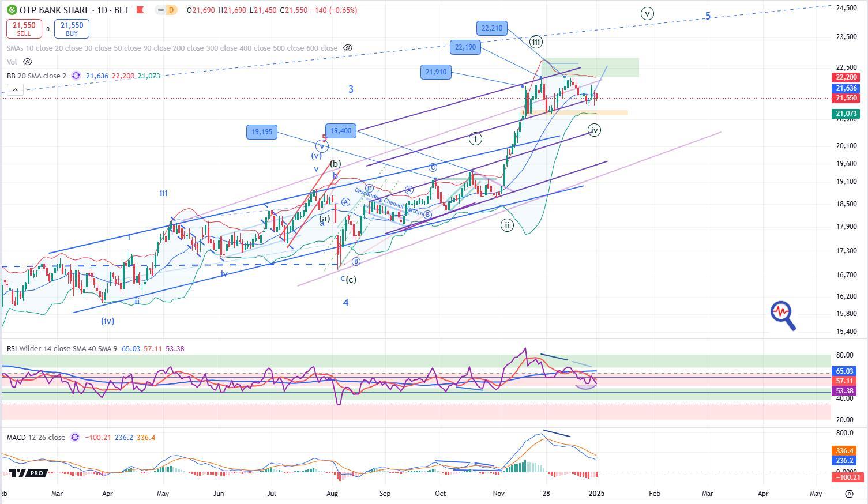Click the green OTP Bank symbol logo
The height and width of the screenshot is (504, 868).
tap(12, 10)
